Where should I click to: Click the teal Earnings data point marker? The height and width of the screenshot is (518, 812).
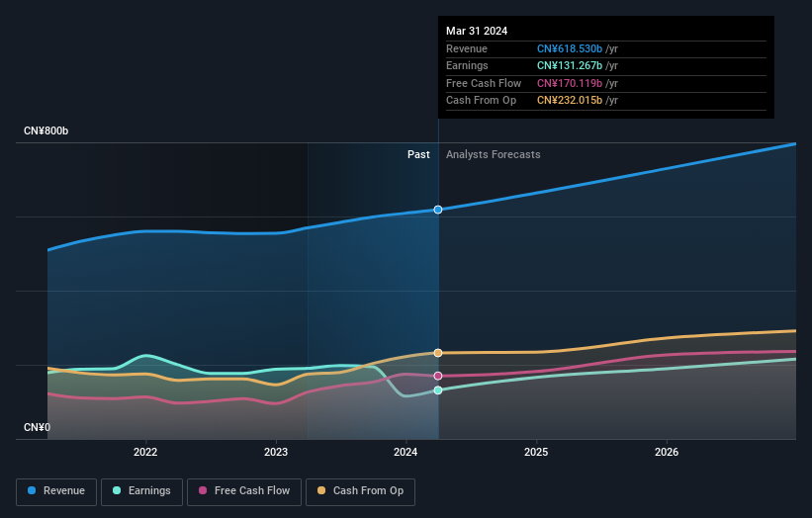pos(438,390)
